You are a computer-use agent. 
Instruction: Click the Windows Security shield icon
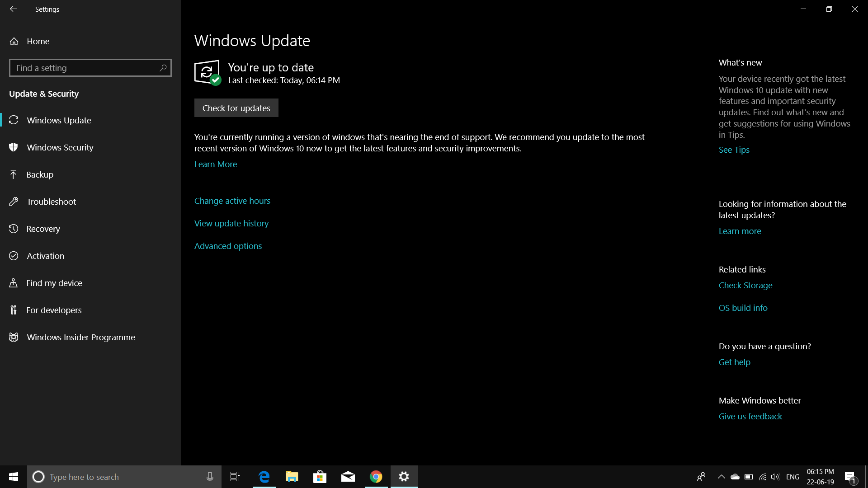tap(14, 147)
